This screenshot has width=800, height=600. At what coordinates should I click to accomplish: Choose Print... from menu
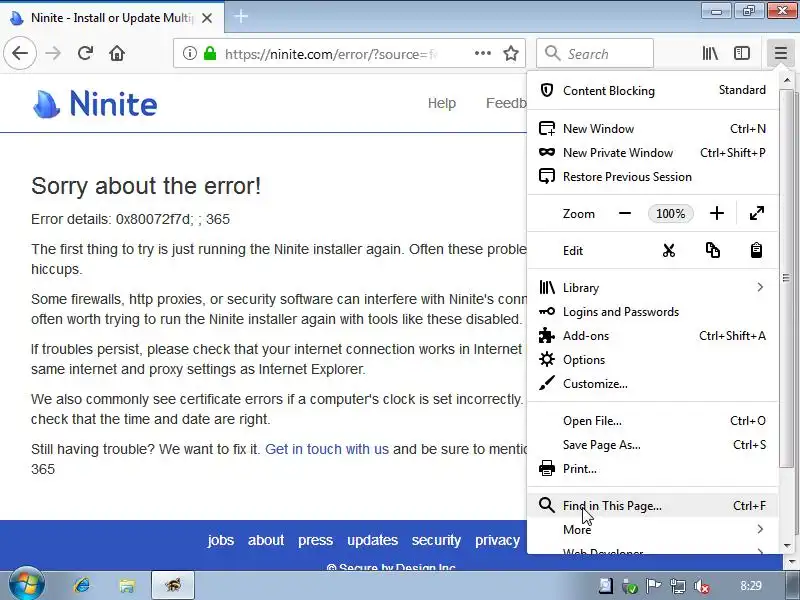pyautogui.click(x=653, y=469)
